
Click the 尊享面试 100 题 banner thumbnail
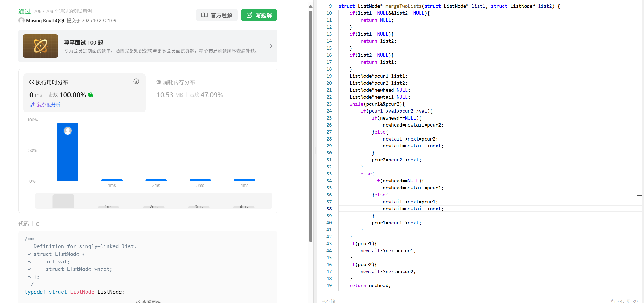pos(40,46)
